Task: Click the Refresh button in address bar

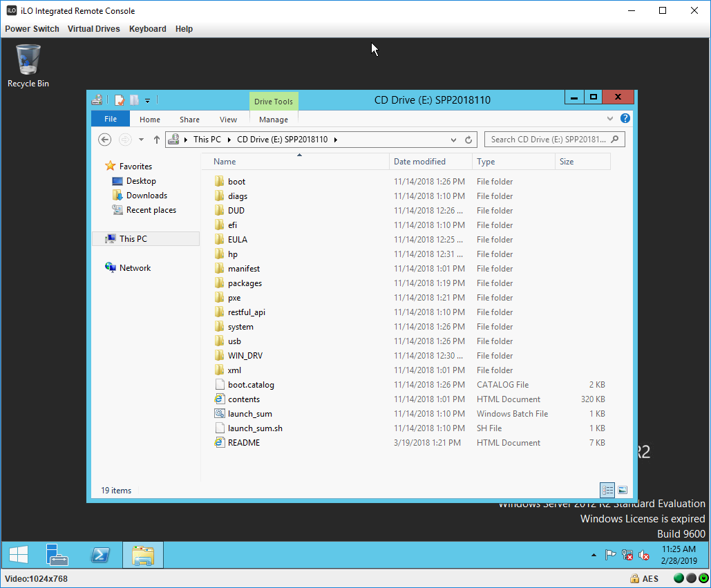Action: pos(468,140)
